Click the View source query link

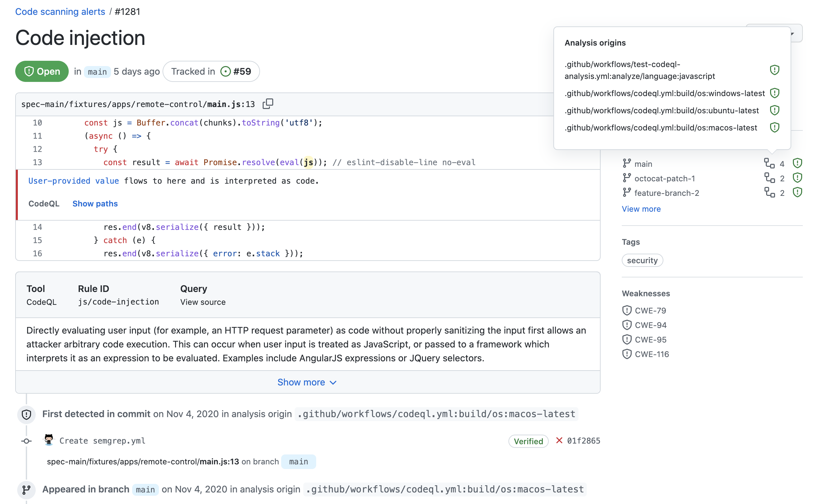point(203,302)
